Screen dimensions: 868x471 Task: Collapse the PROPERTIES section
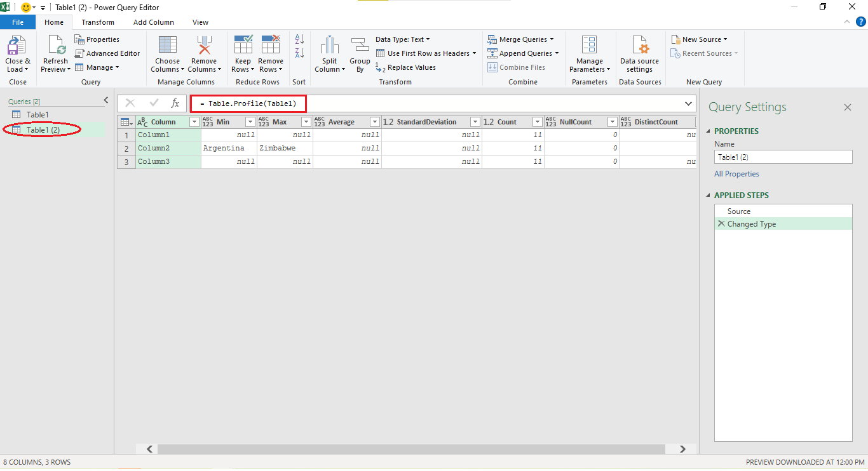pyautogui.click(x=709, y=131)
